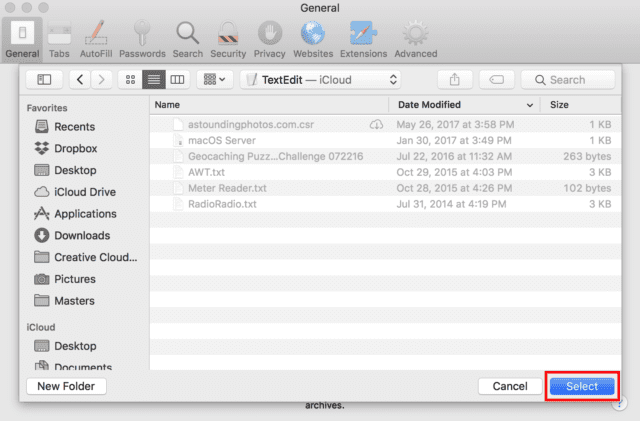Switch to column view
640x421 pixels.
point(178,79)
